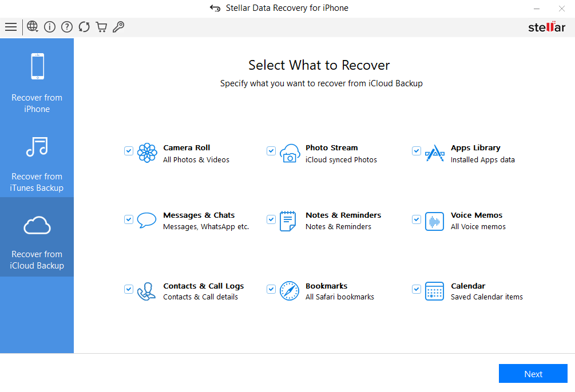Click the update refresh icon

pyautogui.click(x=84, y=27)
